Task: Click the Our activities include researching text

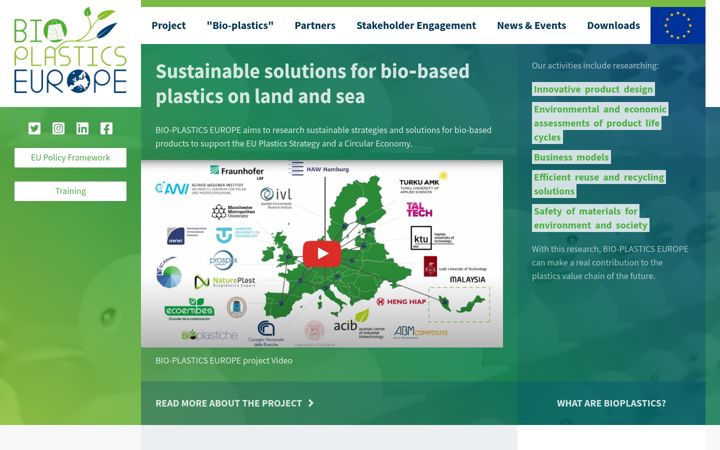Action: coord(595,66)
